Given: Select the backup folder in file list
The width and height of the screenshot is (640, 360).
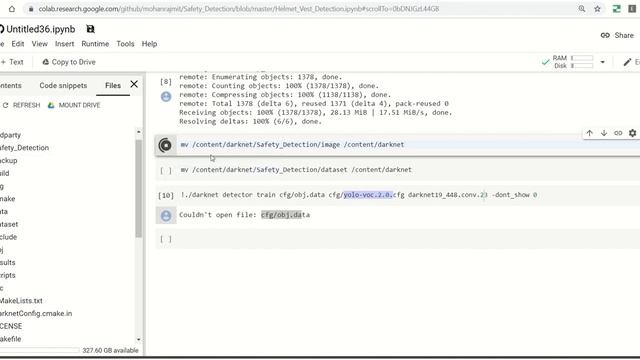Looking at the screenshot, I should [x=9, y=160].
